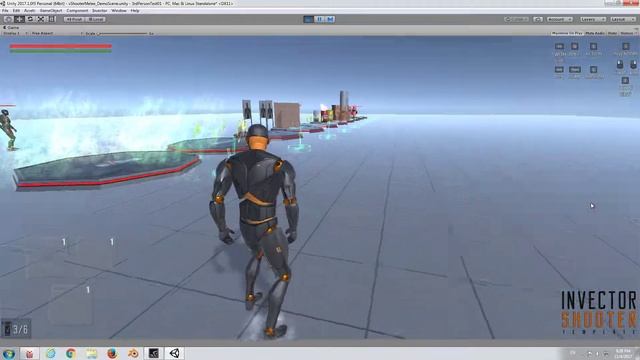Image resolution: width=640 pixels, height=360 pixels.
Task: Open Google Chrome from the taskbar
Action: pyautogui.click(x=71, y=353)
